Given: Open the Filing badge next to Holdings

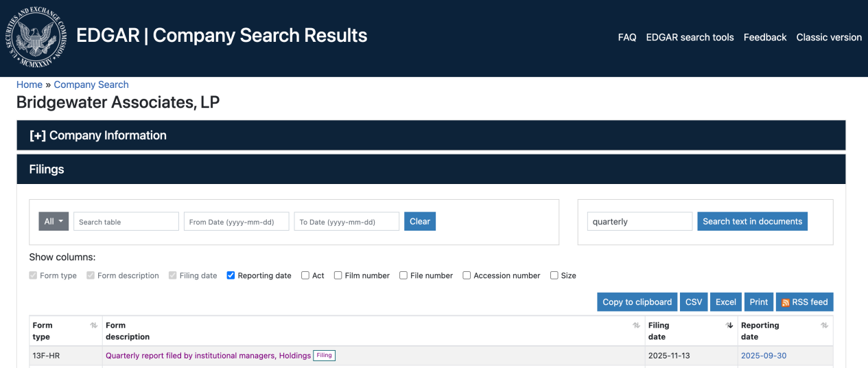Looking at the screenshot, I should (x=324, y=356).
